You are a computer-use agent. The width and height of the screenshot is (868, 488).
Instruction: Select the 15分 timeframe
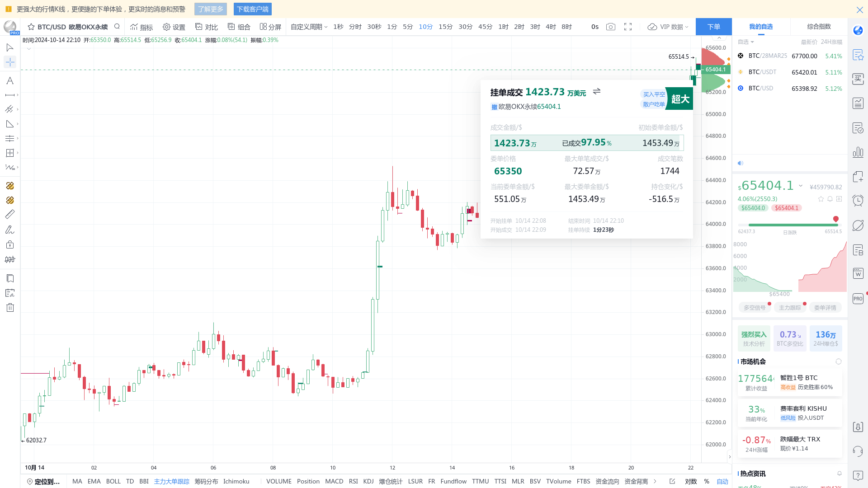coord(445,27)
